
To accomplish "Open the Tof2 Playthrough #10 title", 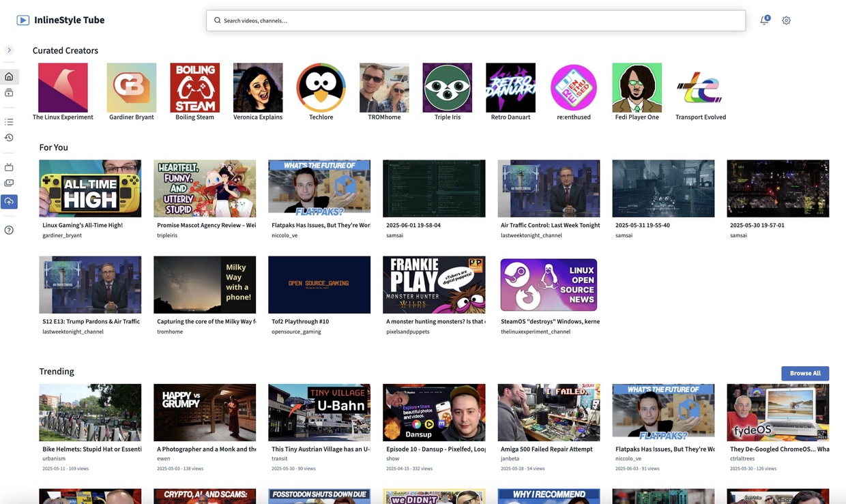I will [x=300, y=321].
